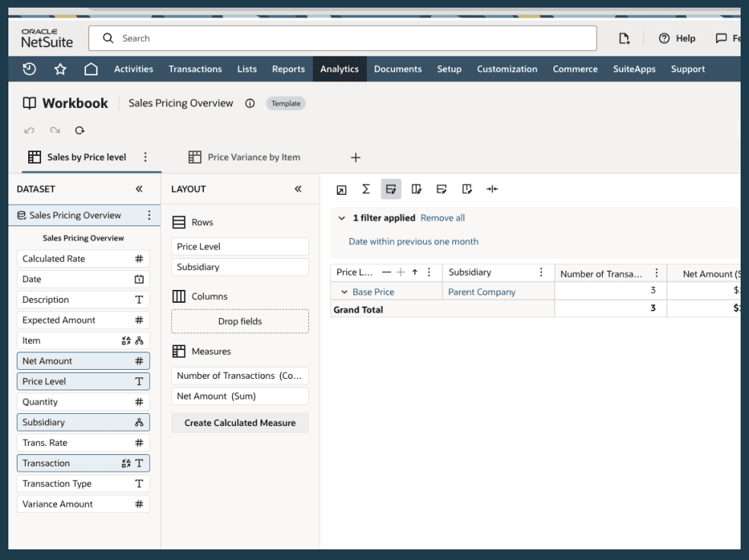This screenshot has width=749, height=560.
Task: Click the column formatting toolbar icon
Action: click(467, 189)
